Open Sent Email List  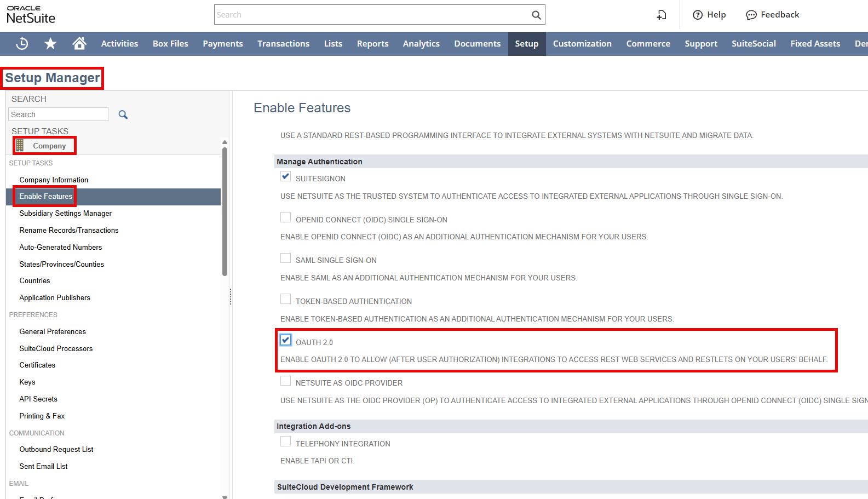pos(44,467)
